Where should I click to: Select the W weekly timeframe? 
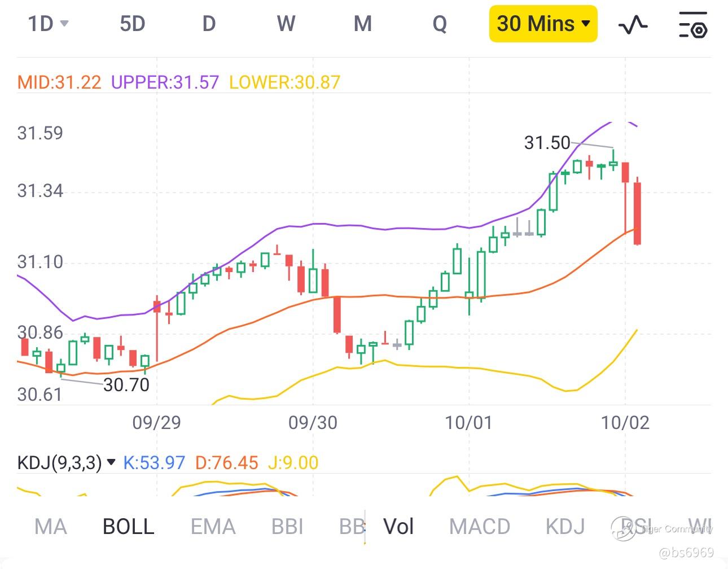point(286,24)
